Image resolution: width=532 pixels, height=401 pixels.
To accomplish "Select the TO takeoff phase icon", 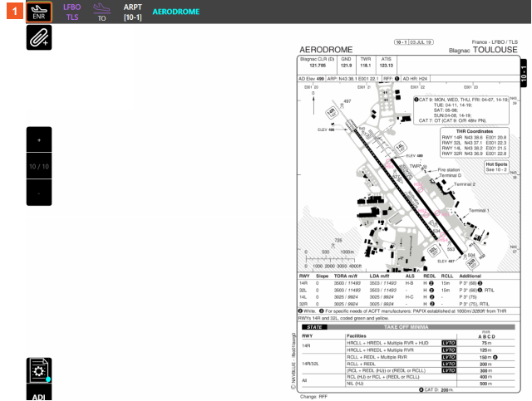I will point(101,12).
